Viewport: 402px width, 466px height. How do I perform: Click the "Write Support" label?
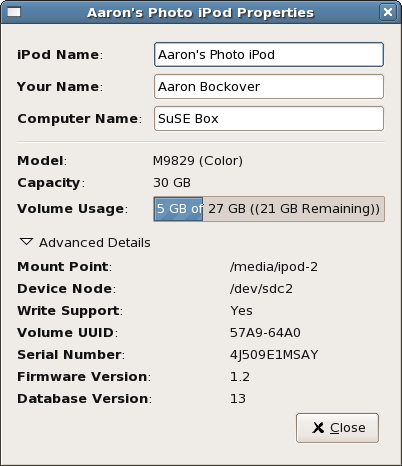70,311
